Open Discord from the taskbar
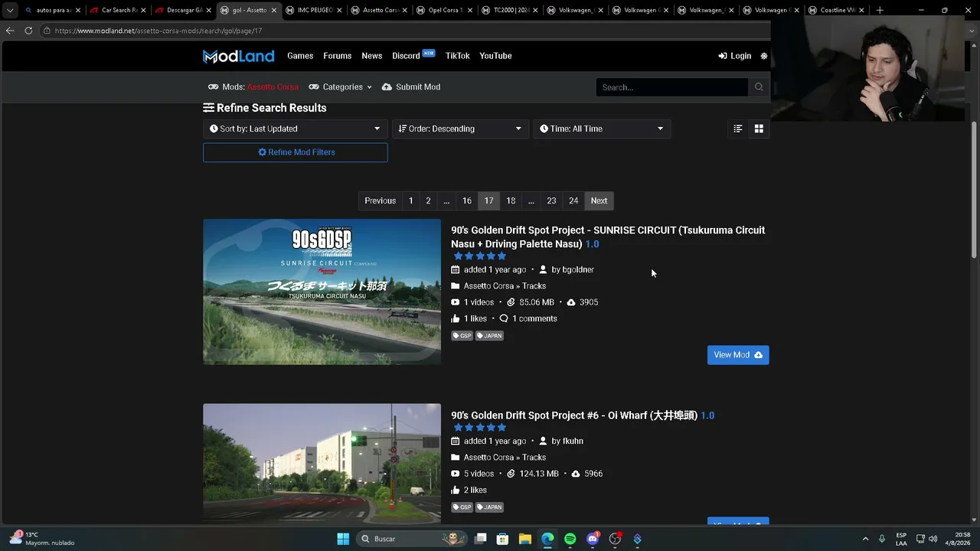This screenshot has height=551, width=980. pos(592,539)
